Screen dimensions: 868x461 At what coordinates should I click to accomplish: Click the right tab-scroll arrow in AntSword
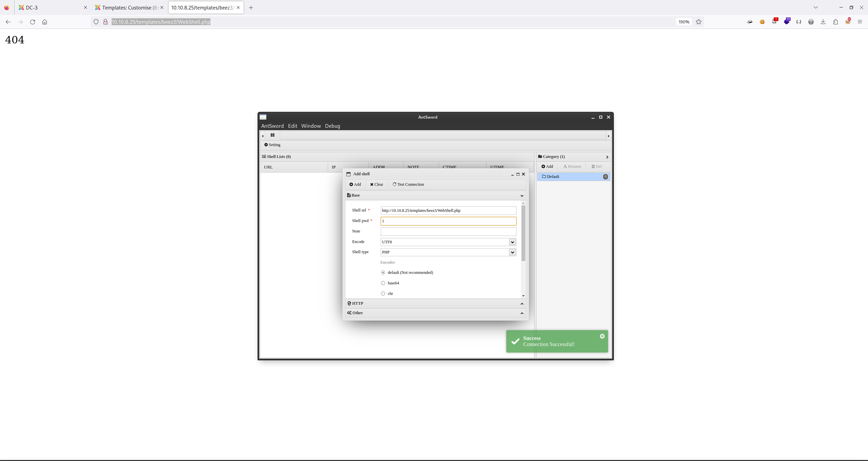click(x=608, y=136)
